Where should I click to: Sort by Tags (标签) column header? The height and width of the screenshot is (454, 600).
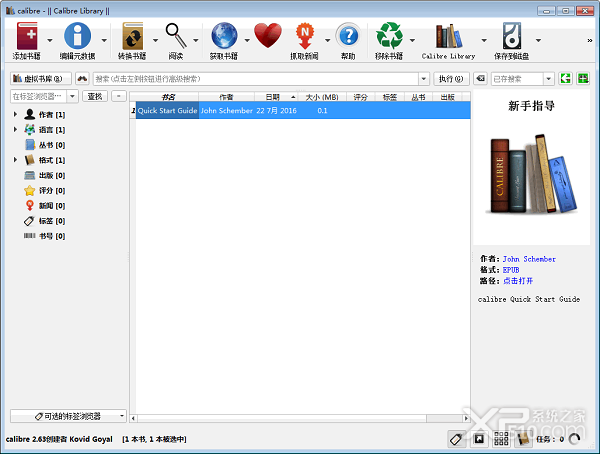tap(390, 97)
